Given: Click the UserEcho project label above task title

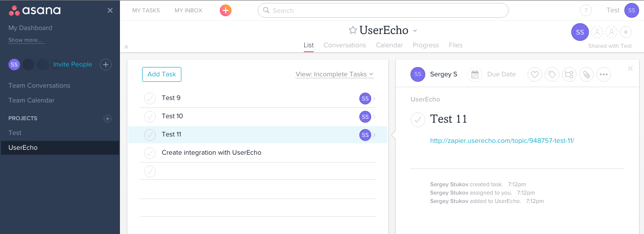Looking at the screenshot, I should click(425, 99).
